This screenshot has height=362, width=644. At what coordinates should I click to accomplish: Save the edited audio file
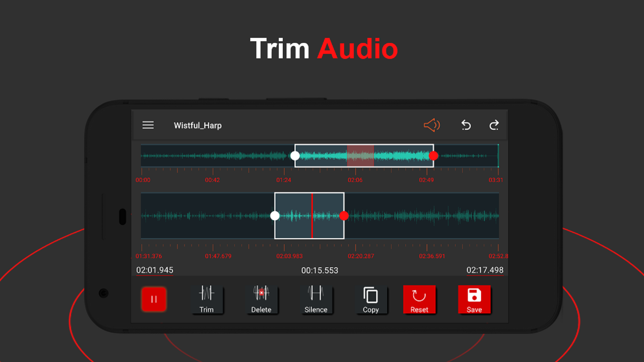tap(474, 299)
